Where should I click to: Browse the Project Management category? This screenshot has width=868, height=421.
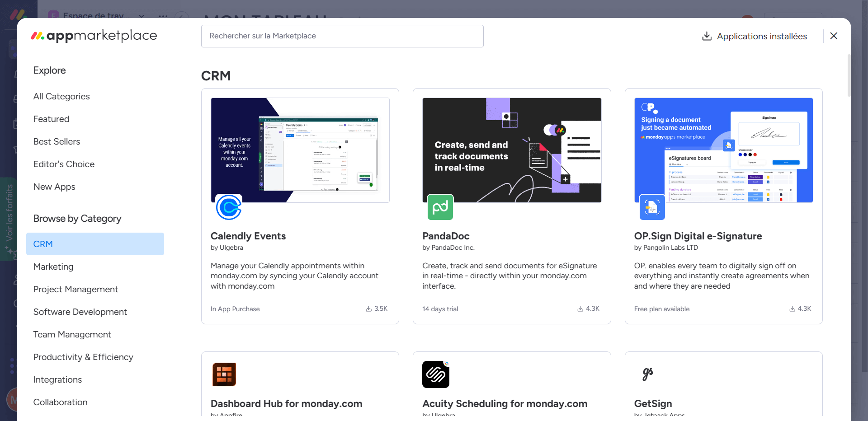click(x=75, y=289)
